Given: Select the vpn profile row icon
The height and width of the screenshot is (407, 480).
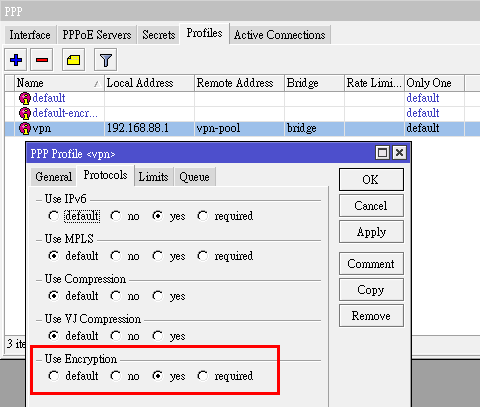Looking at the screenshot, I should pyautogui.click(x=25, y=128).
